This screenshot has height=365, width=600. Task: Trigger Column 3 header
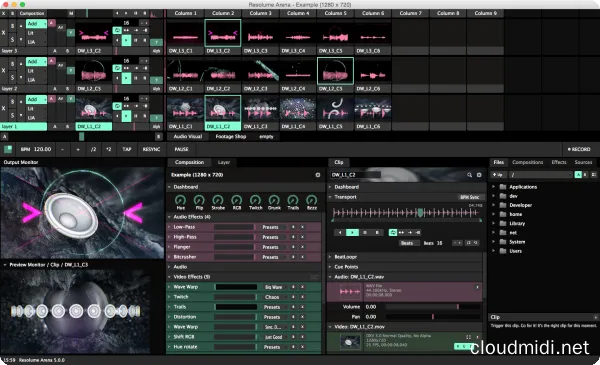261,13
